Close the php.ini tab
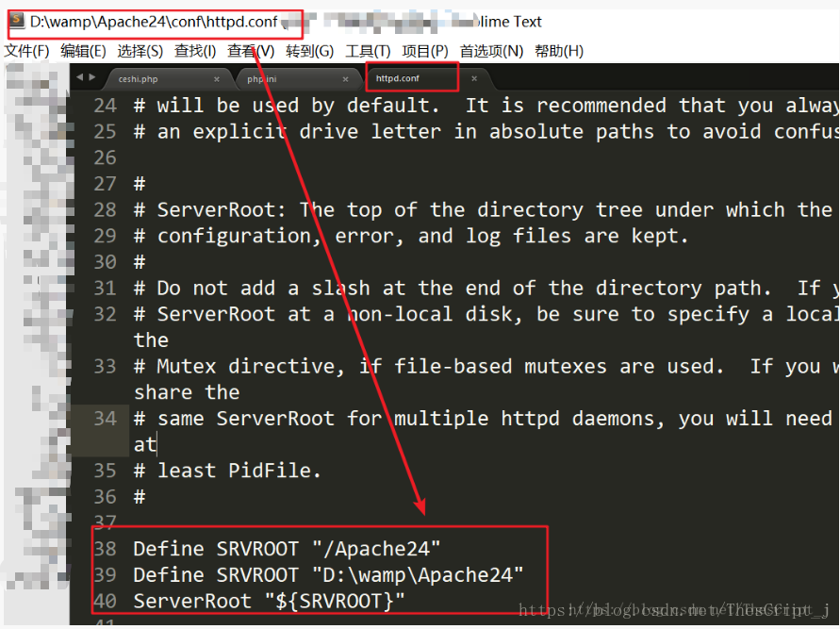 (x=346, y=79)
